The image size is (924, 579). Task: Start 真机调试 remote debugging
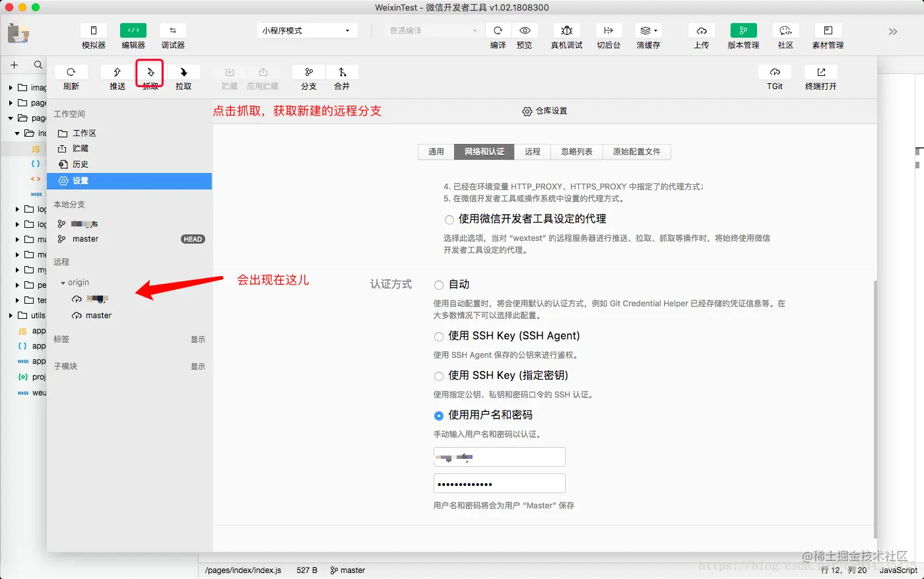(x=567, y=30)
